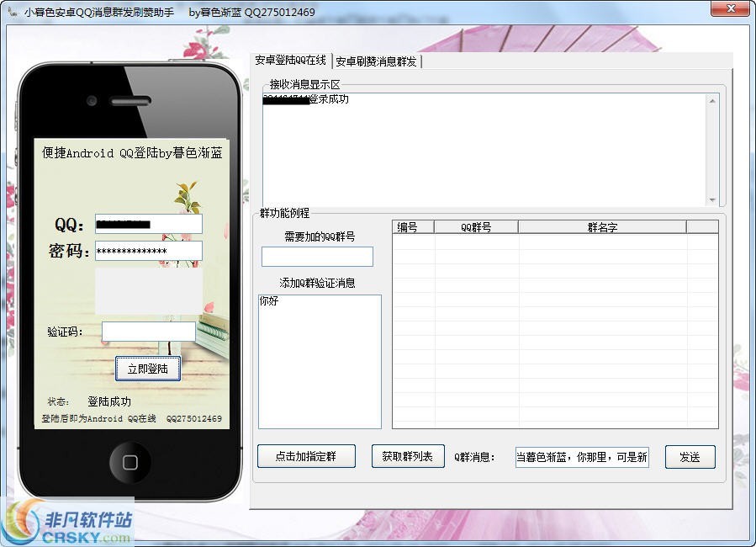Click the 编号 column header
The image size is (756, 547).
coord(413,227)
